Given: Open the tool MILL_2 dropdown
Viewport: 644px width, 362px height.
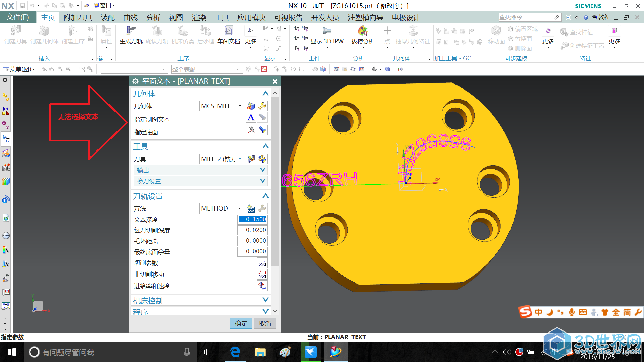Looking at the screenshot, I should (240, 159).
